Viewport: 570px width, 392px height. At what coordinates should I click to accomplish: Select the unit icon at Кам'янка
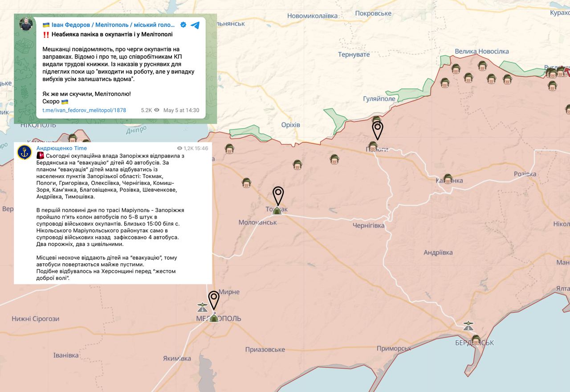click(448, 179)
